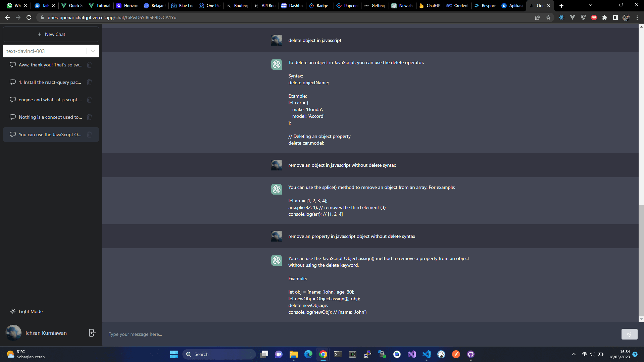Image resolution: width=644 pixels, height=362 pixels.
Task: Reload the page with the refresh icon
Action: (29, 17)
